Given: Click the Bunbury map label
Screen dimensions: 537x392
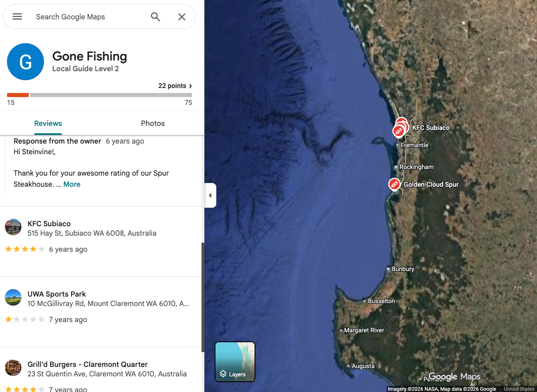Looking at the screenshot, I should (x=403, y=269).
